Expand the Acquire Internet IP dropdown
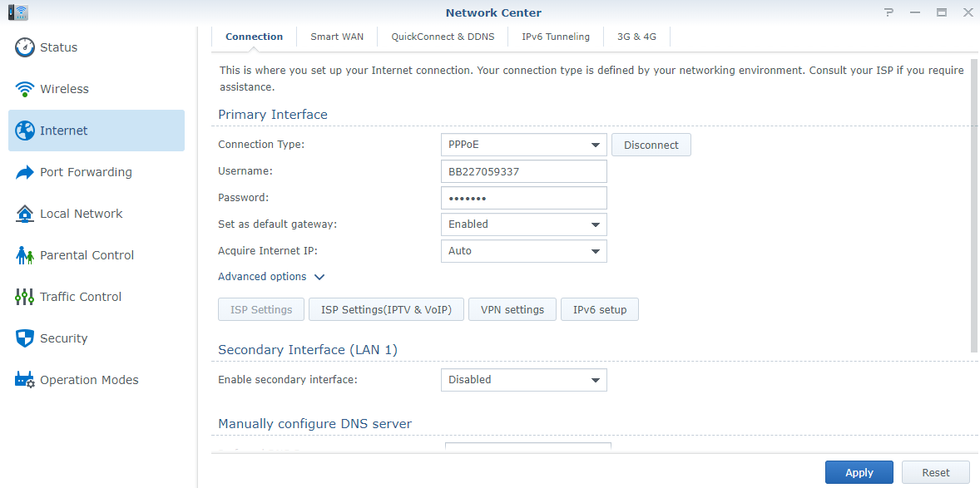This screenshot has width=980, height=488. coord(523,251)
